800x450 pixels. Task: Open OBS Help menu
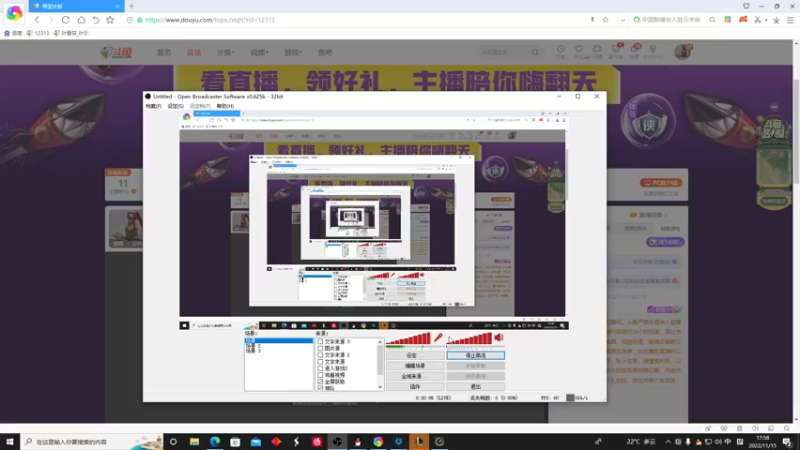click(225, 106)
